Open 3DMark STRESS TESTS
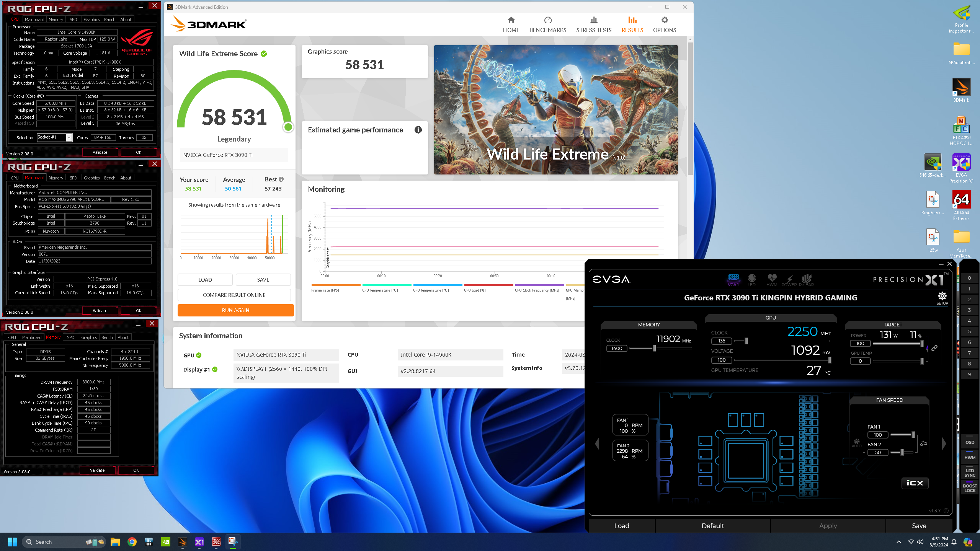 click(594, 24)
